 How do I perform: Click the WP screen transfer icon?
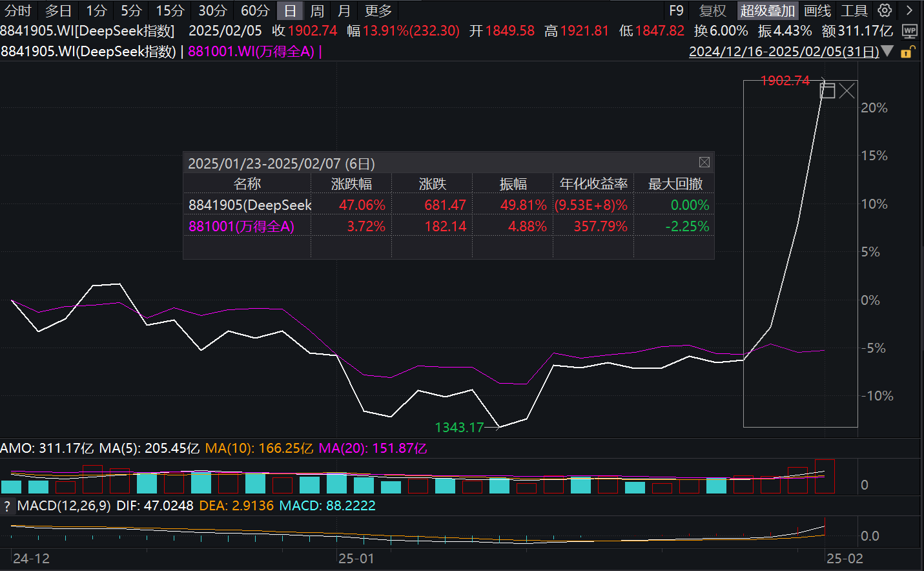click(911, 30)
